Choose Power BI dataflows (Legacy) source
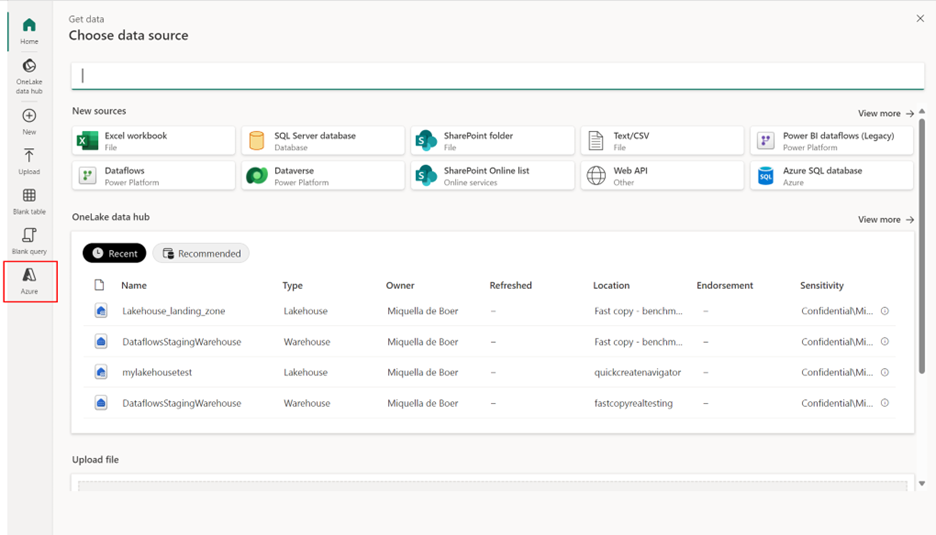 [x=832, y=141]
